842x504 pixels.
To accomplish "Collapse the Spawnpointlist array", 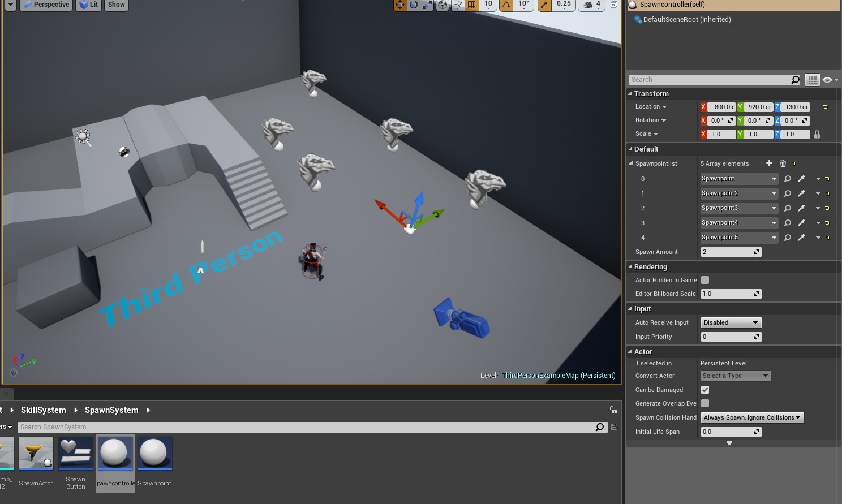I will pos(632,163).
